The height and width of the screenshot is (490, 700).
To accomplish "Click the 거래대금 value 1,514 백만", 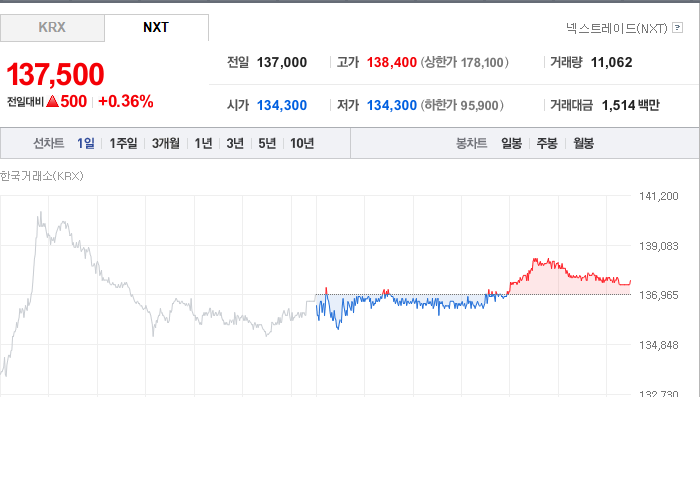I will (x=630, y=105).
